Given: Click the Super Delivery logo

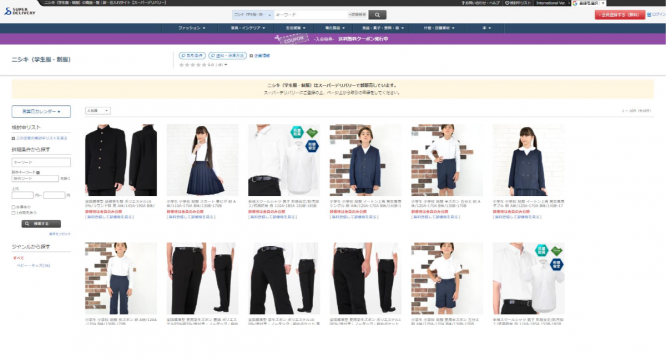Looking at the screenshot, I should pyautogui.click(x=20, y=11).
